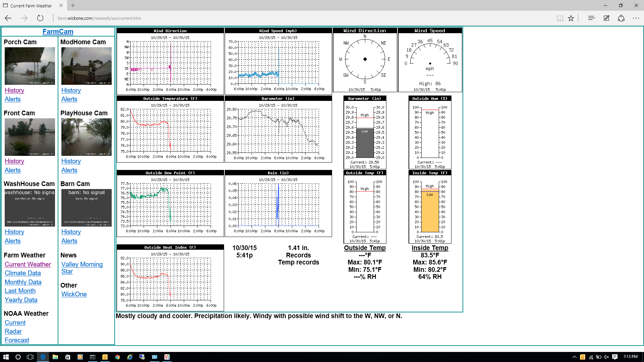Open the WickOne link
The image size is (644, 362).
pyautogui.click(x=74, y=294)
